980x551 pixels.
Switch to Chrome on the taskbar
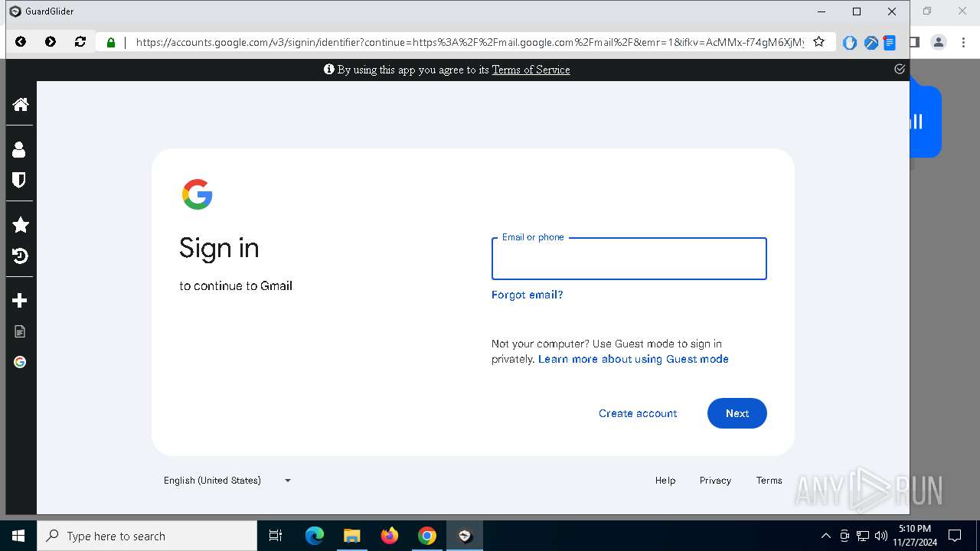(427, 536)
